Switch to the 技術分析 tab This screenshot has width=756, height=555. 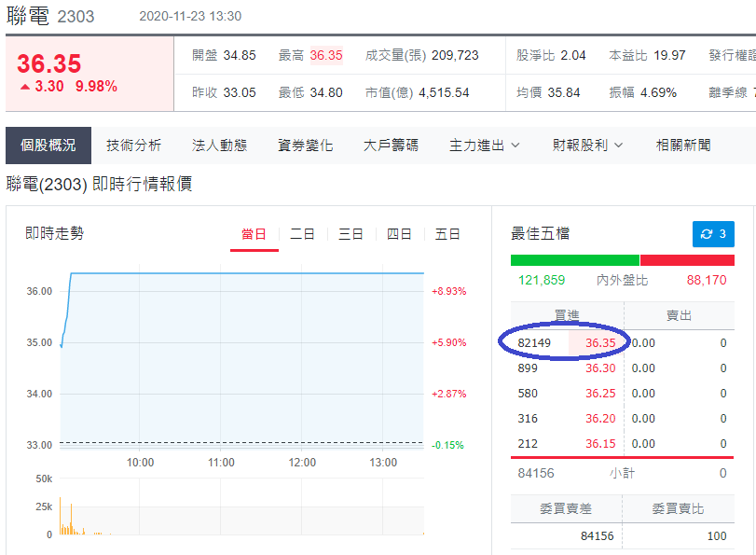[x=133, y=146]
